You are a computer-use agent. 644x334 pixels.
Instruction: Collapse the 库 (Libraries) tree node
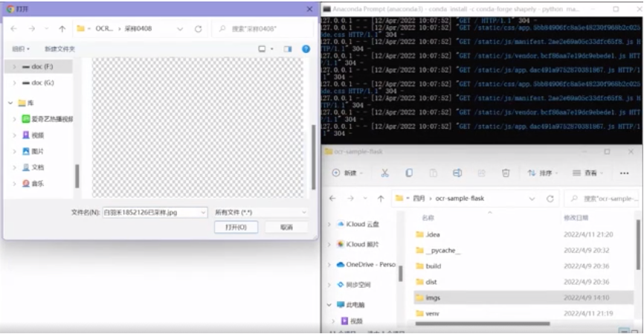[x=9, y=103]
